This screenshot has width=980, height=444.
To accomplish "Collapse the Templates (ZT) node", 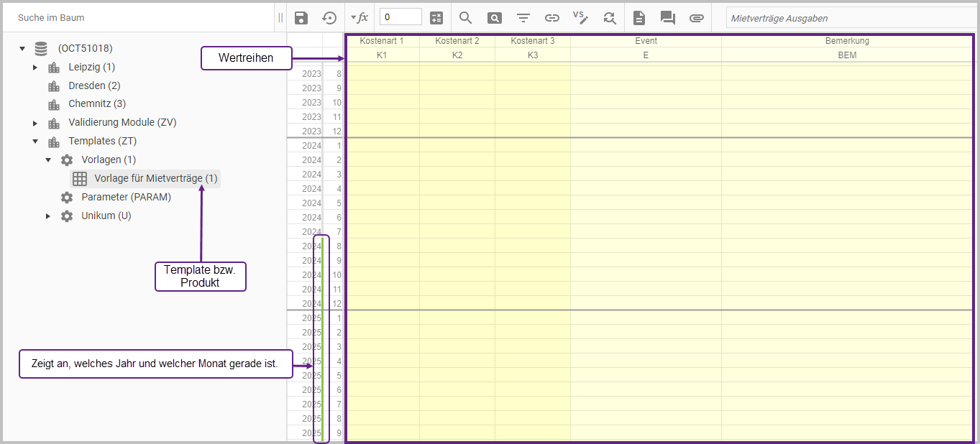I will (35, 142).
